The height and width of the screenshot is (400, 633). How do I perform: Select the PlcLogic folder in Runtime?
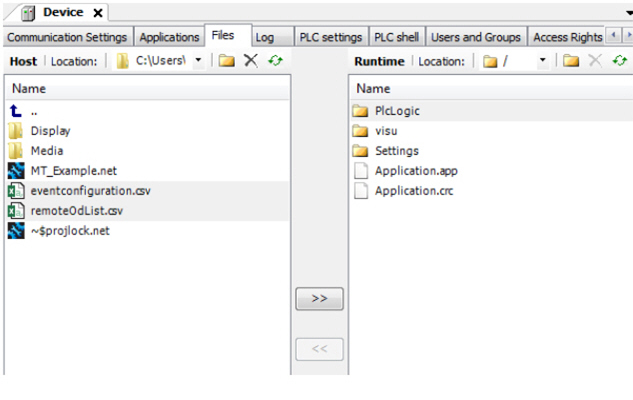(x=396, y=111)
